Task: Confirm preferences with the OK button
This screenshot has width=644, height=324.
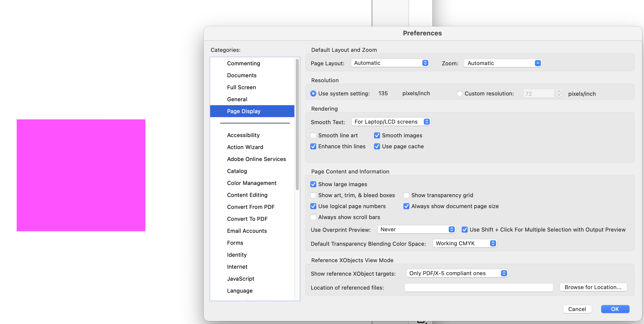Action: [x=615, y=309]
